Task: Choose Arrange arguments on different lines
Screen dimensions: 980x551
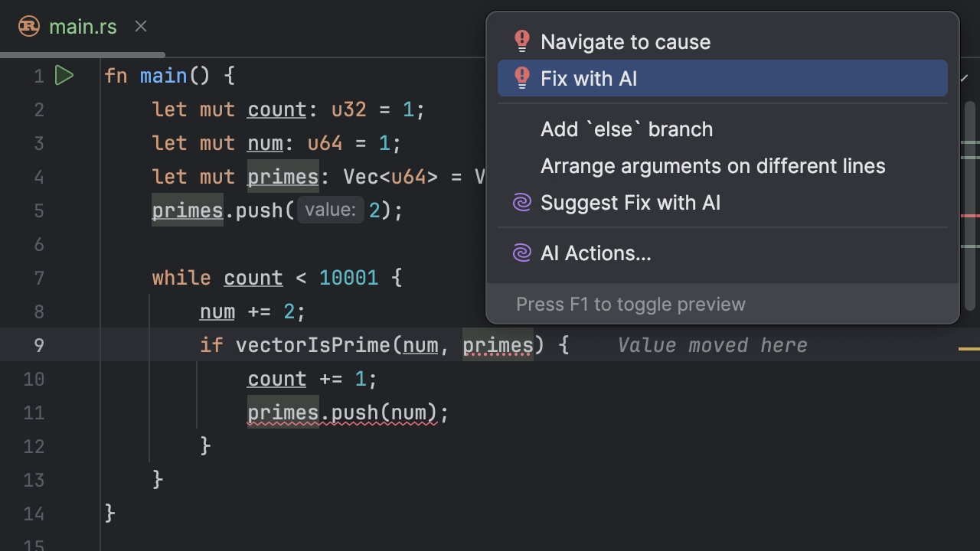Action: click(x=713, y=166)
